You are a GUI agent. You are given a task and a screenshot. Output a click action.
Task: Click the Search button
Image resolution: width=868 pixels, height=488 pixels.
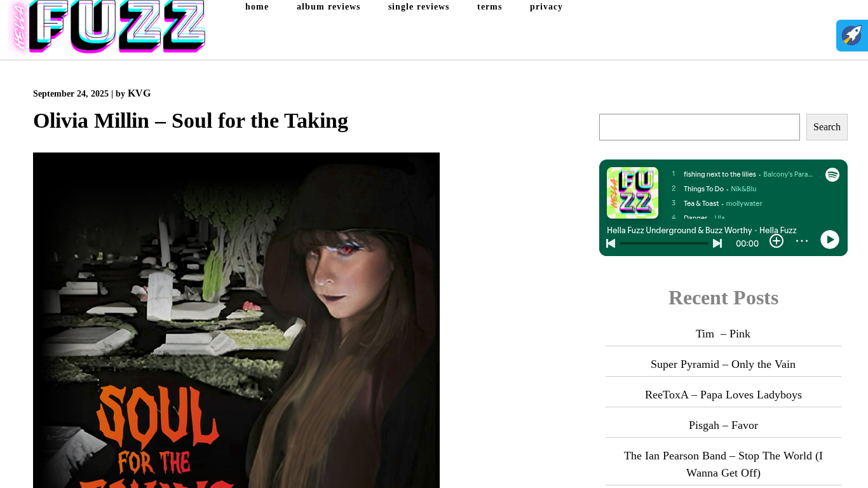[827, 127]
